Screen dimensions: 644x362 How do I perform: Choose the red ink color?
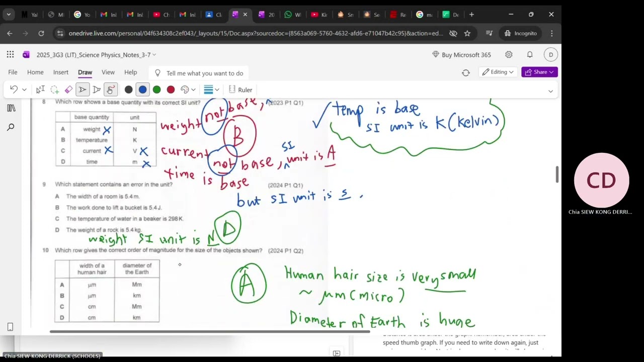171,89
